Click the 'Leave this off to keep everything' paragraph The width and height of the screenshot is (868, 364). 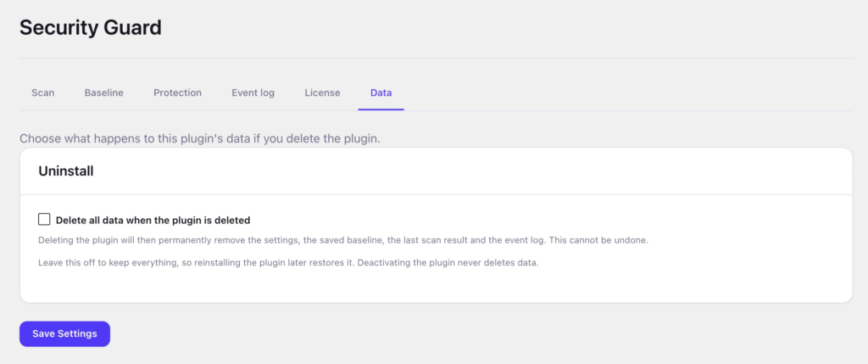(x=288, y=262)
